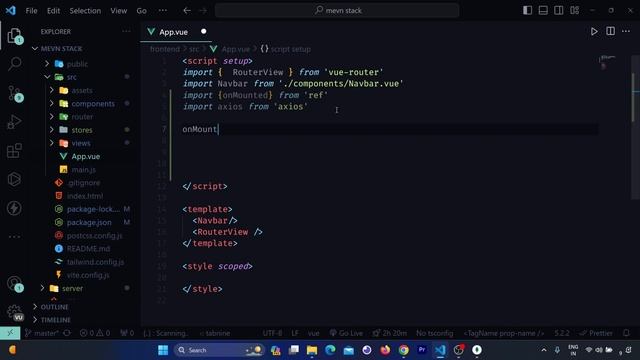Click the master branch indicator
Viewport: 640px width, 360px height.
click(x=42, y=333)
